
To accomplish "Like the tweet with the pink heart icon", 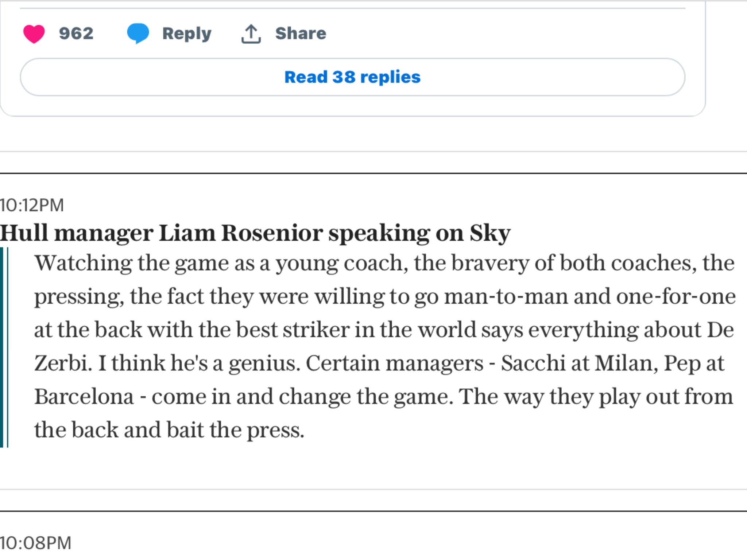I will [34, 34].
